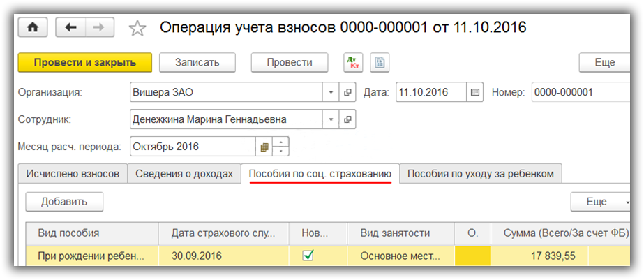
Task: Edit the Дата field 11.10.2016
Action: 431,92
